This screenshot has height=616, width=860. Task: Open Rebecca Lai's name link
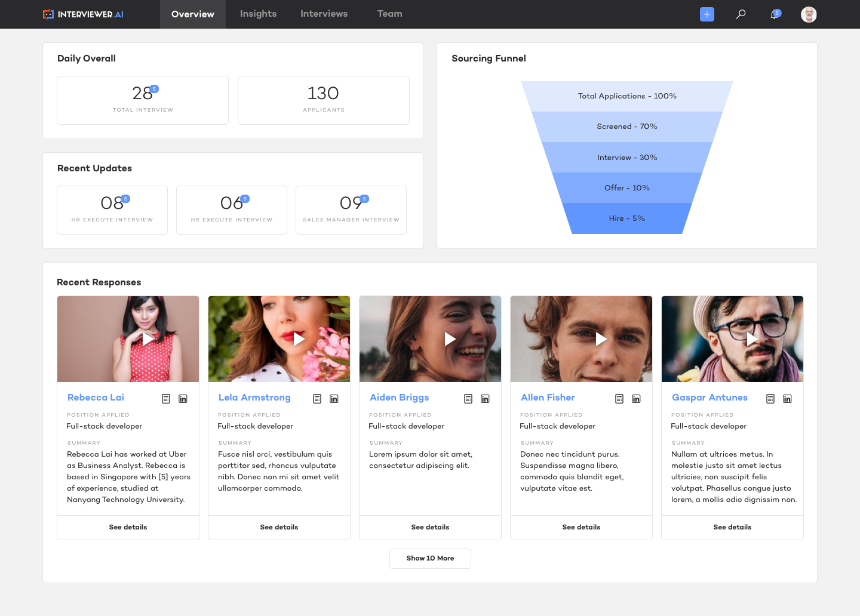[x=96, y=398]
